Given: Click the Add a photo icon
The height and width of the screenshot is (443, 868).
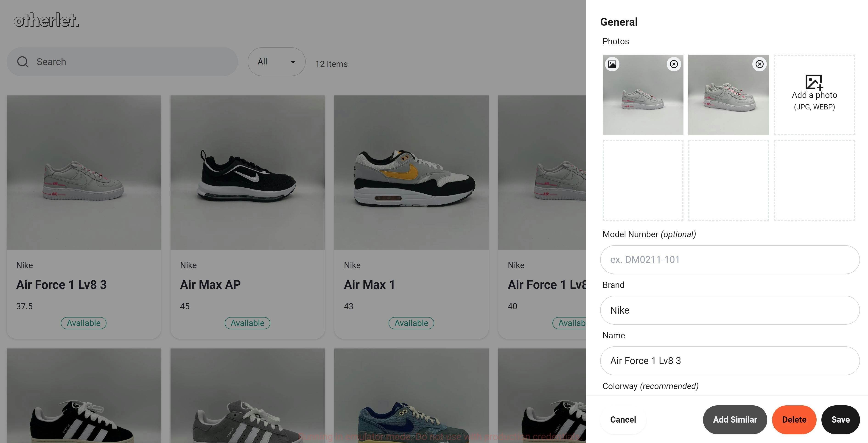Looking at the screenshot, I should 814,82.
